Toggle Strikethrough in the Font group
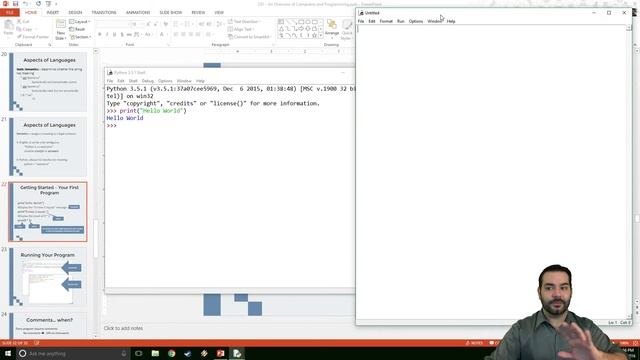This screenshot has width=640, height=360. pyautogui.click(x=129, y=35)
